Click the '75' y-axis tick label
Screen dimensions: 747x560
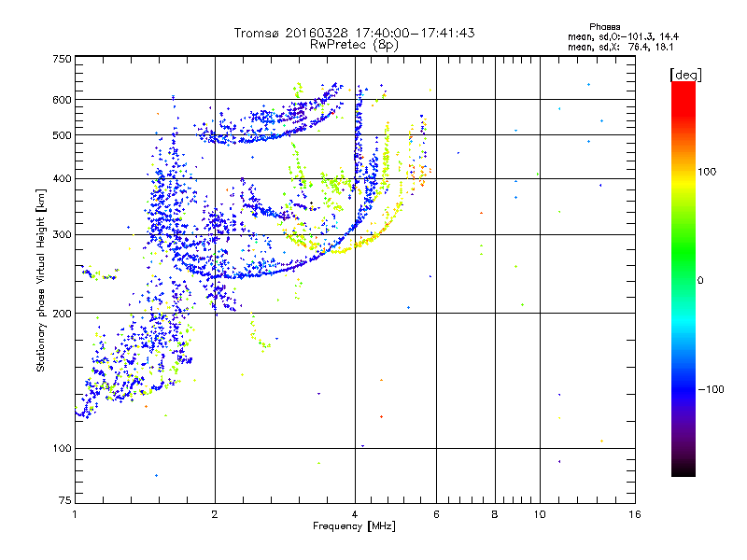[65, 500]
